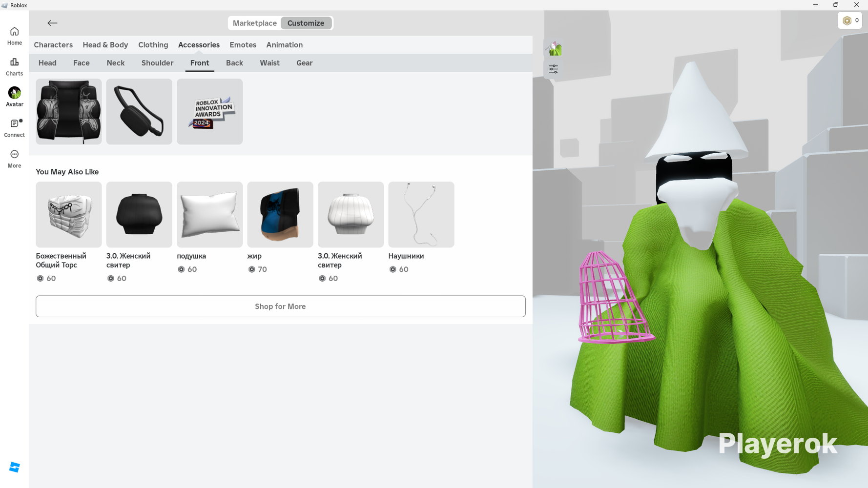Close the Roblox window

pyautogui.click(x=856, y=5)
